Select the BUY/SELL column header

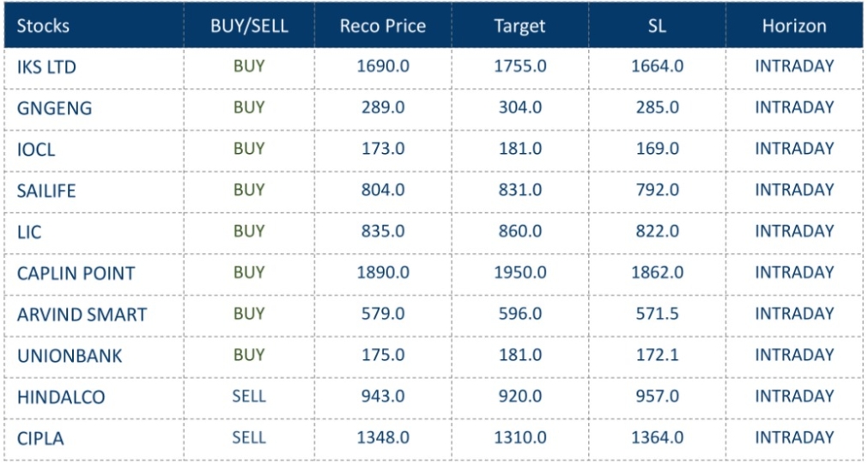coord(249,26)
